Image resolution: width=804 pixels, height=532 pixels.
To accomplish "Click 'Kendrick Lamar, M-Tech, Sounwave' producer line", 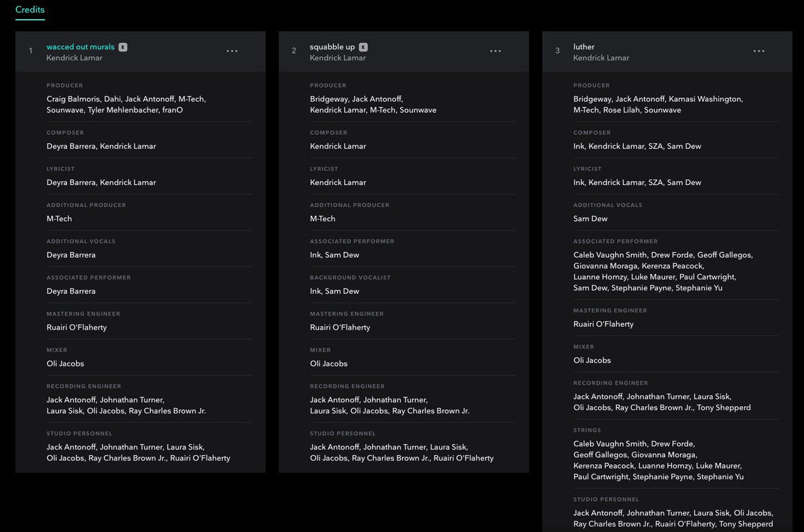I will click(x=373, y=110).
